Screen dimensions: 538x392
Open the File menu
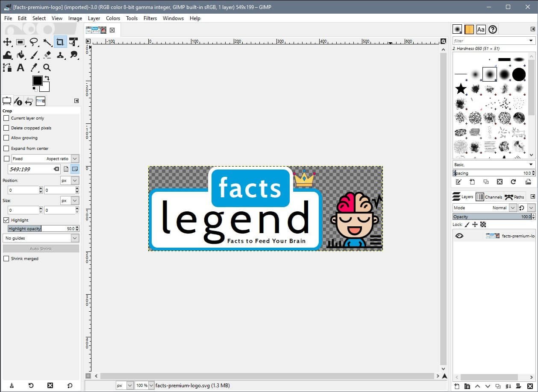[x=8, y=18]
